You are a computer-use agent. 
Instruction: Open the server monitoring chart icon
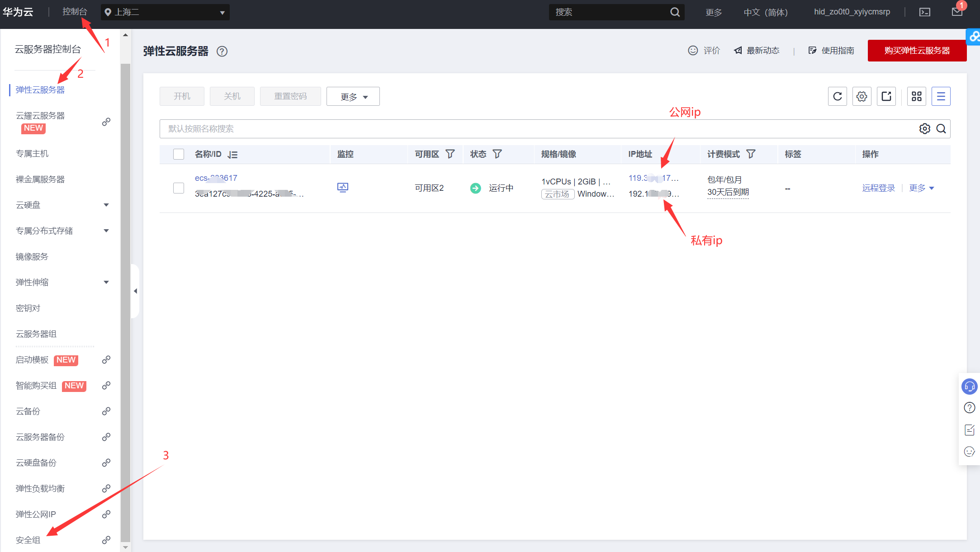[343, 187]
